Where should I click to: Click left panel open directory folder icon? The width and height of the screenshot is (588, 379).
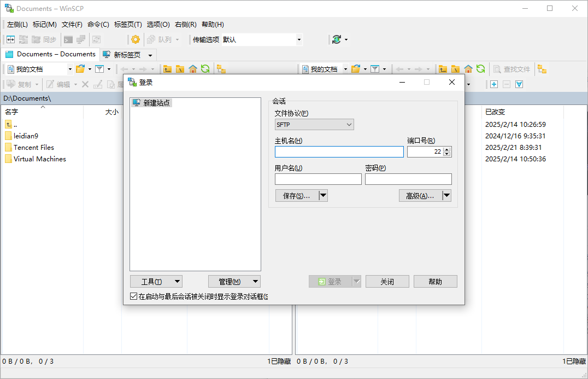tap(80, 69)
